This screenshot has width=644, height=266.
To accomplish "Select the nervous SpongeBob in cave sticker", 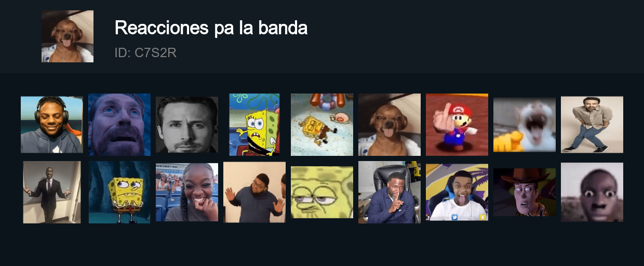I will click(x=119, y=192).
